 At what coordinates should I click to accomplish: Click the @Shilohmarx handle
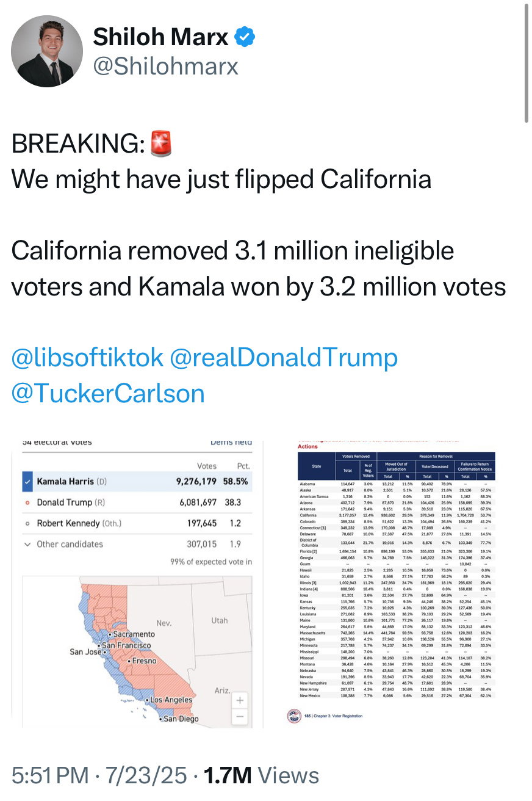coord(165,65)
